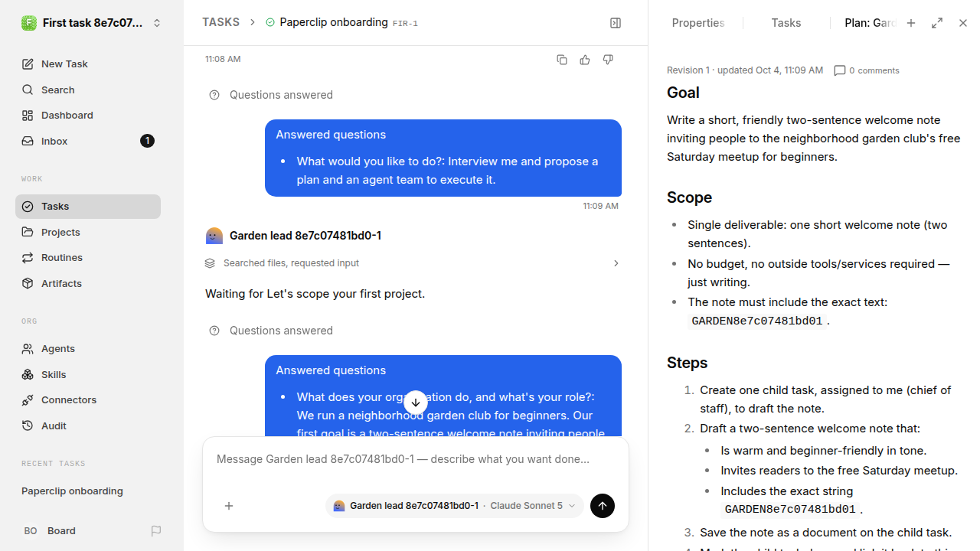The width and height of the screenshot is (980, 551).
Task: Jump to latest with down-arrow button
Action: 416,403
